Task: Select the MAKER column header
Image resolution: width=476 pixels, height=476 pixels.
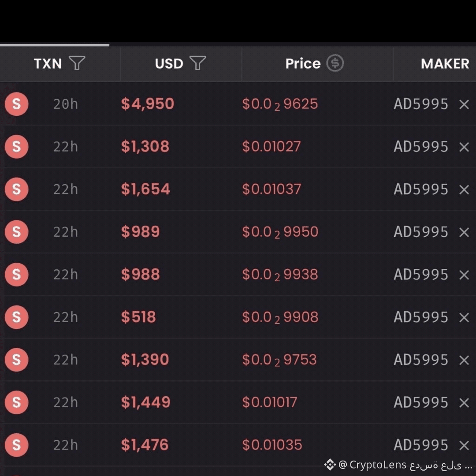Action: pos(445,64)
